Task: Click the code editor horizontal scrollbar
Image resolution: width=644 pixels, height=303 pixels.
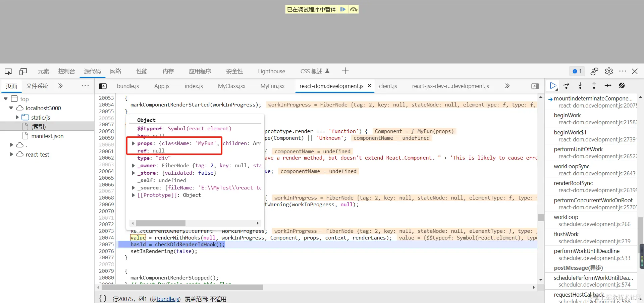Action: click(182, 288)
